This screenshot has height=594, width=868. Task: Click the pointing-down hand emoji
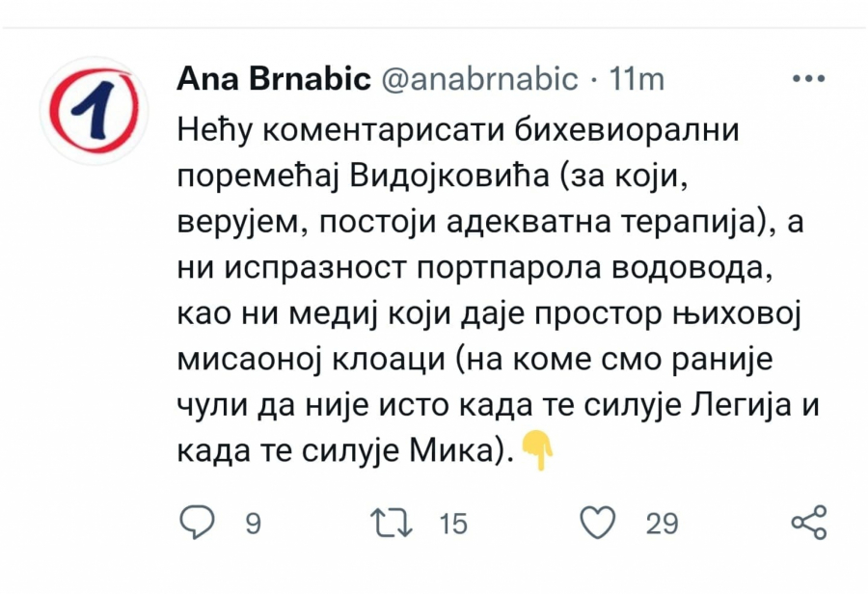tap(537, 450)
